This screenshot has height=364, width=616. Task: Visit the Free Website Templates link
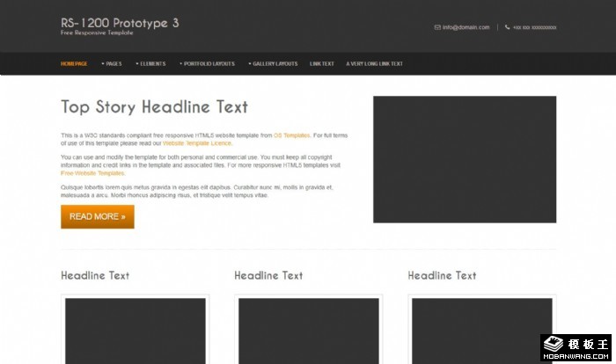click(x=92, y=173)
